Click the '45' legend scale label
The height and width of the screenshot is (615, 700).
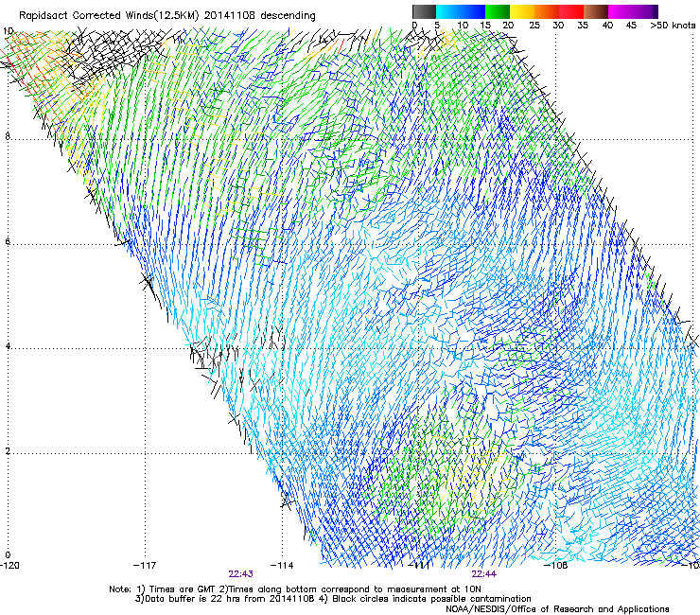coord(631,26)
